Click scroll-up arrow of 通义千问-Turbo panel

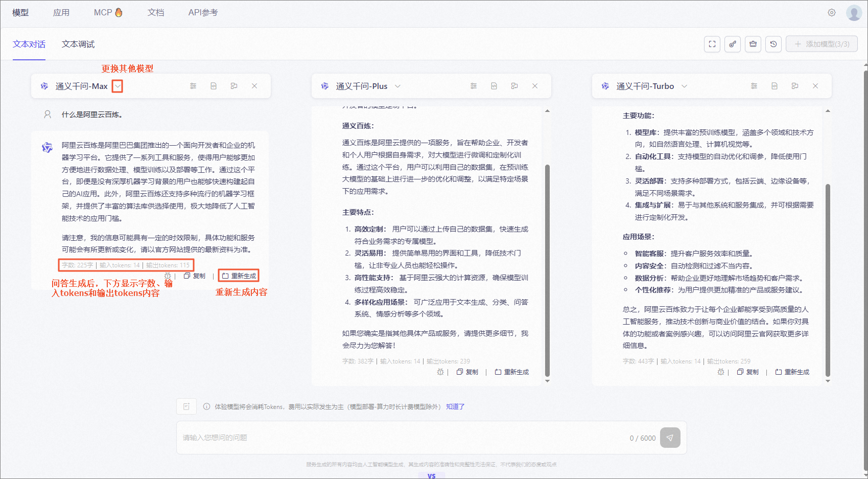click(x=828, y=111)
